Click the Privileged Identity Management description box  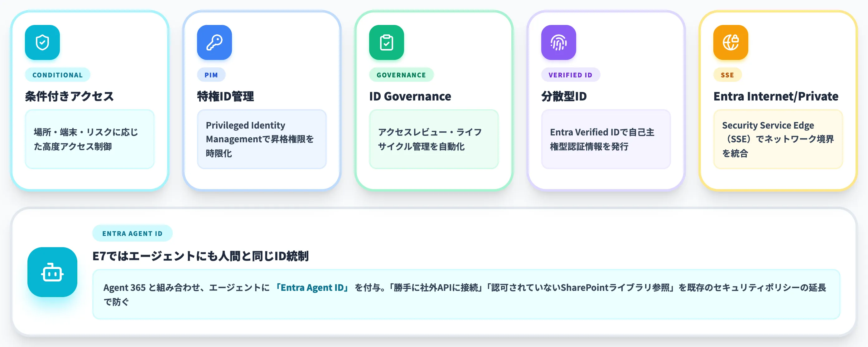click(262, 139)
